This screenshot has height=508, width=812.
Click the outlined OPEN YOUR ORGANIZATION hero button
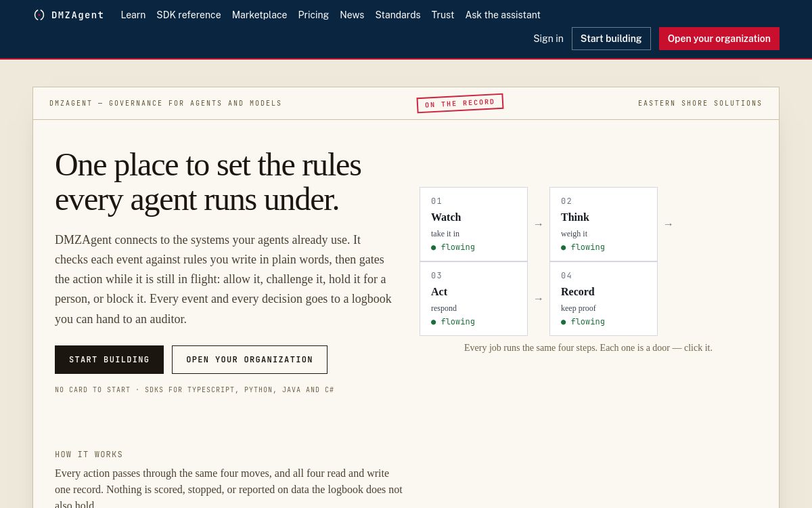(x=250, y=360)
